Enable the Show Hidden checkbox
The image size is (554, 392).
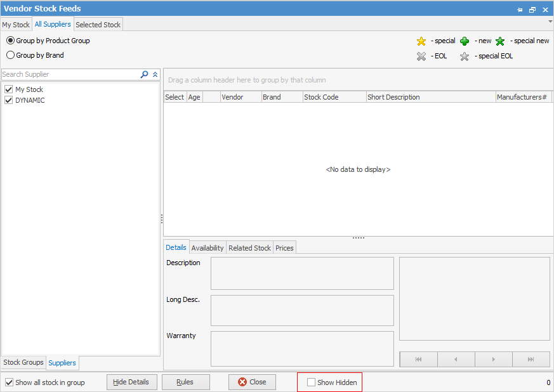pyautogui.click(x=311, y=382)
